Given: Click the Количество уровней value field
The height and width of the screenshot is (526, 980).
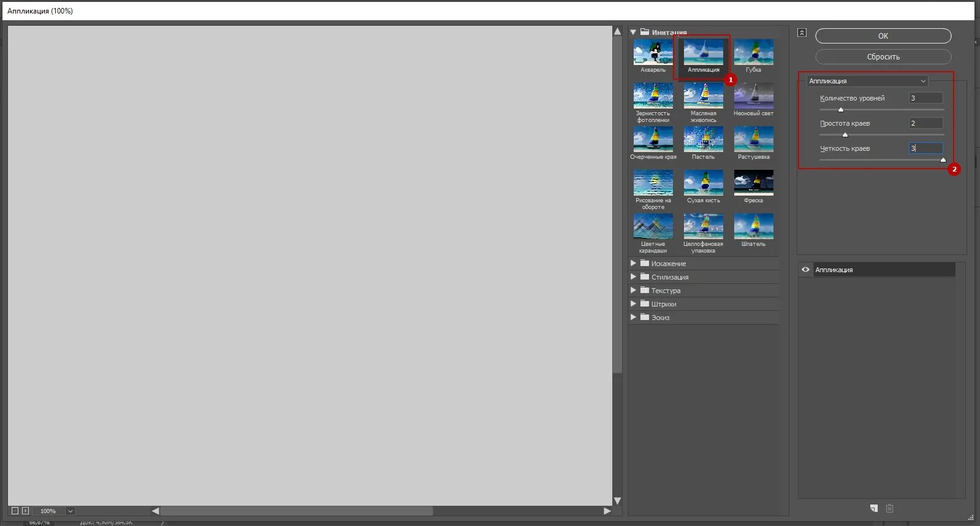Looking at the screenshot, I should coord(925,98).
